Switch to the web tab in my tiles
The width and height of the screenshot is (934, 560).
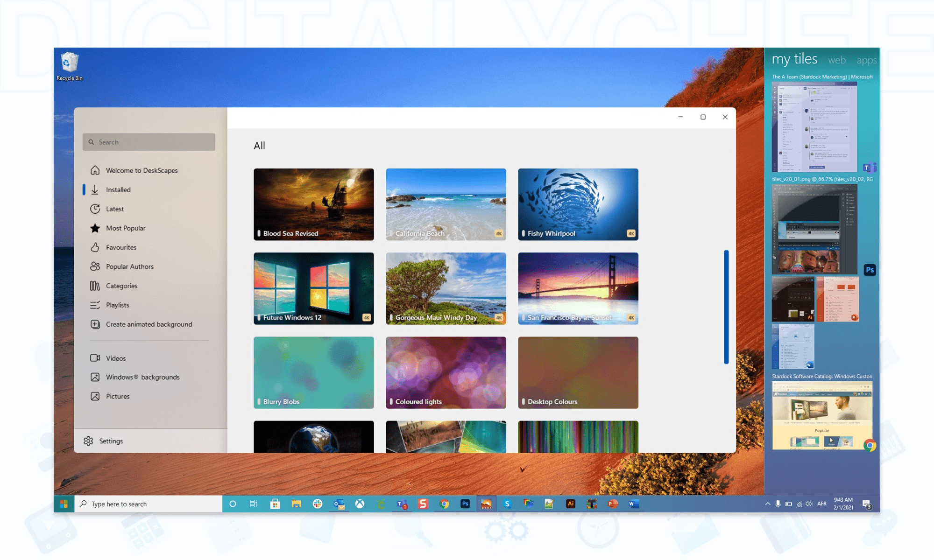click(837, 60)
